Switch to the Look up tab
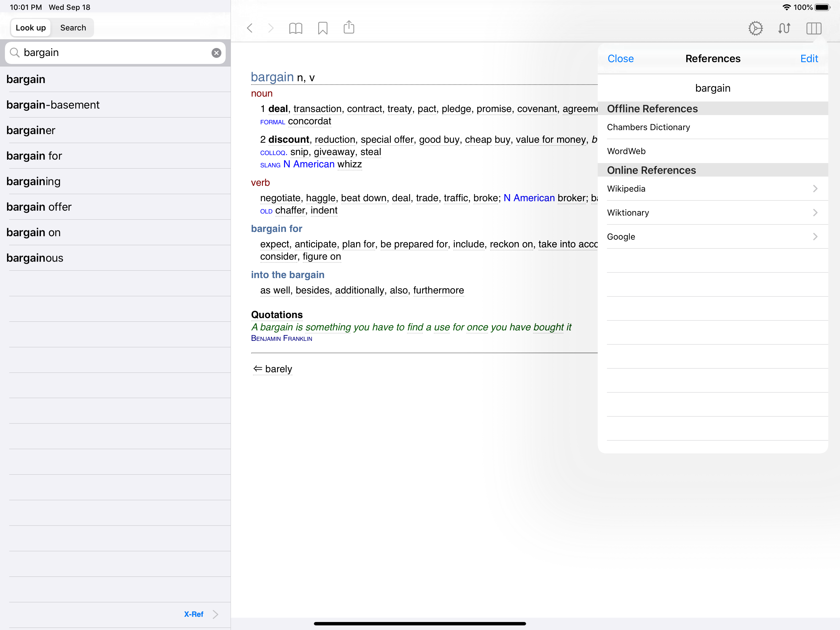840x630 pixels. click(x=31, y=28)
